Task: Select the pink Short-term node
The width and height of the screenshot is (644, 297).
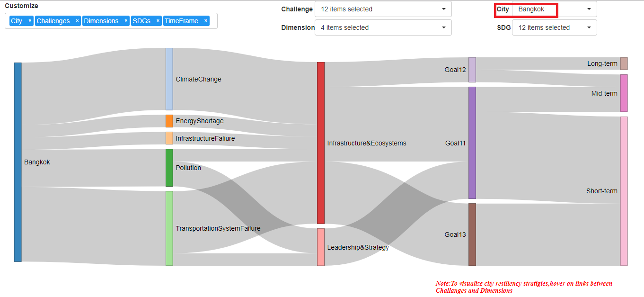Action: click(624, 191)
